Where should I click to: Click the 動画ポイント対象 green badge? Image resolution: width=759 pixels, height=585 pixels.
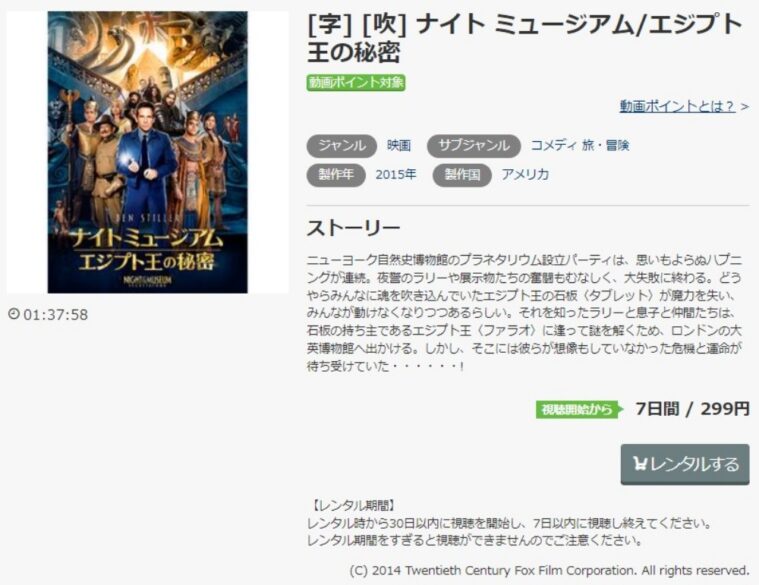click(356, 83)
